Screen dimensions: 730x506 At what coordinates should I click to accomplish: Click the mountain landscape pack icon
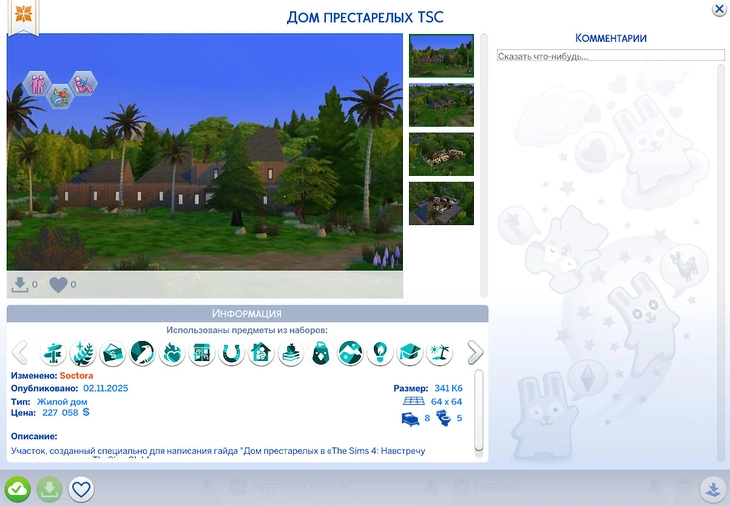coord(350,353)
